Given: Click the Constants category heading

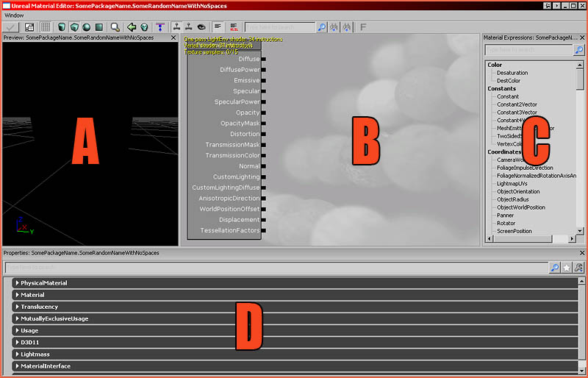Looking at the screenshot, I should coord(502,88).
